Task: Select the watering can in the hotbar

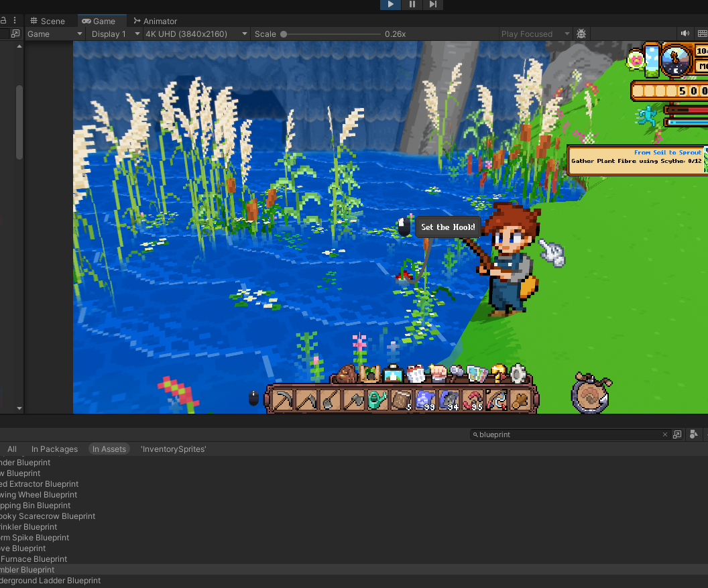Action: tap(377, 399)
